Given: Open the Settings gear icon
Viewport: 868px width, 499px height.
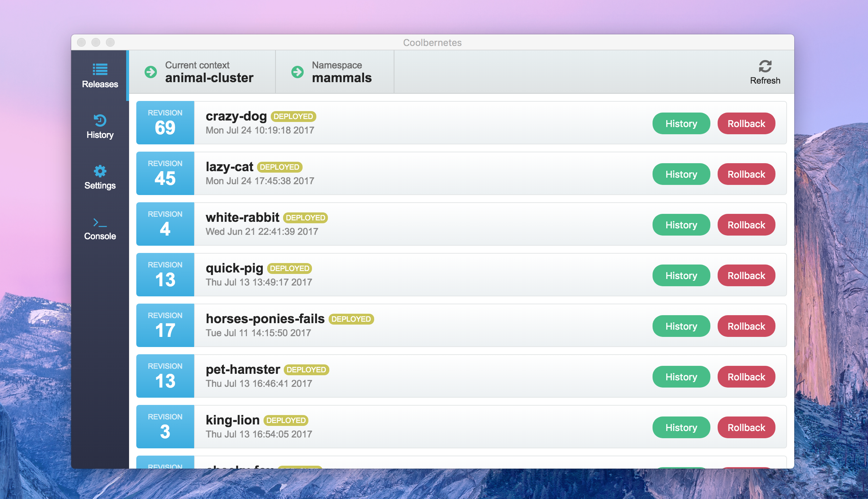Looking at the screenshot, I should 100,171.
